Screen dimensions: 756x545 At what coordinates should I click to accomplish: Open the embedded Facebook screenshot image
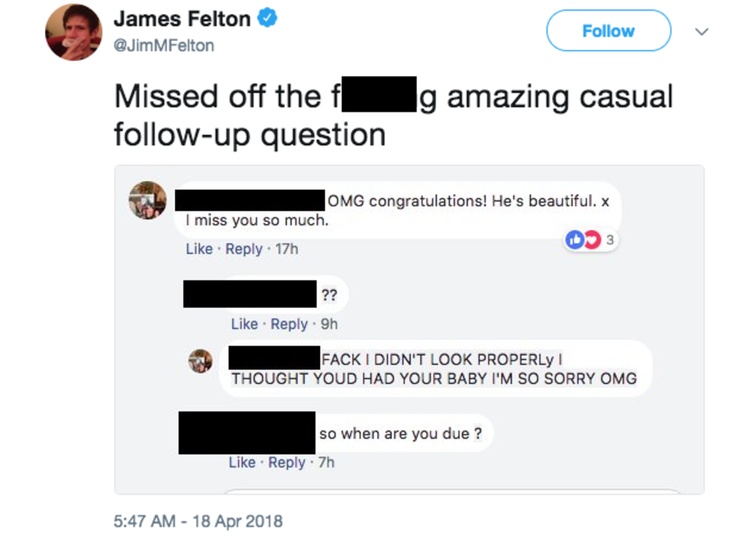click(x=409, y=330)
